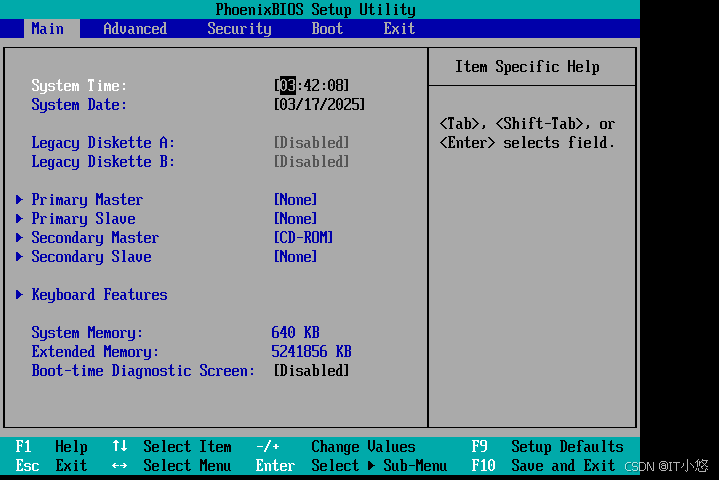Expand the Secondary Master arrow
The height and width of the screenshot is (480, 719).
click(19, 237)
